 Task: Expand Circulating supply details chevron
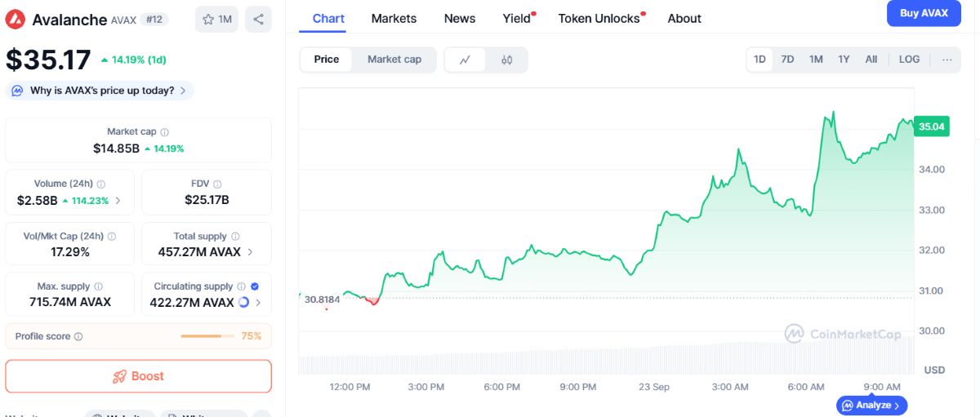point(258,303)
